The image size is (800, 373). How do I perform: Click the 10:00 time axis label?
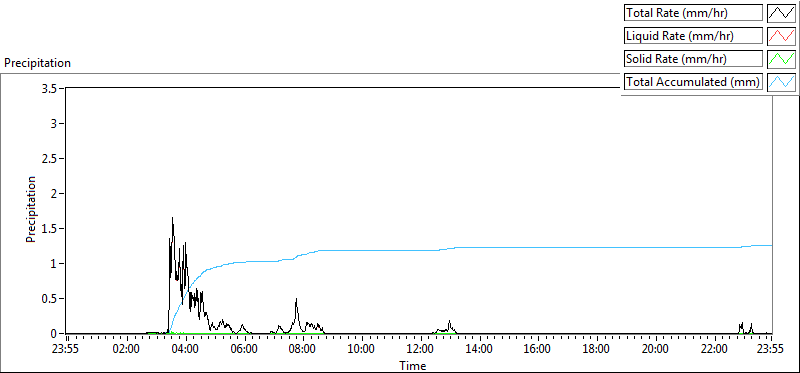(x=362, y=350)
